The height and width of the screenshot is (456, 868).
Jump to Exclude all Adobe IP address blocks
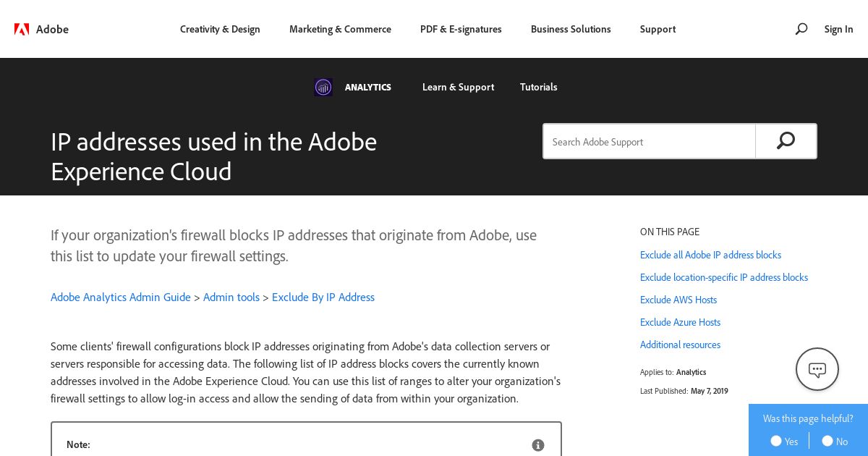(710, 255)
